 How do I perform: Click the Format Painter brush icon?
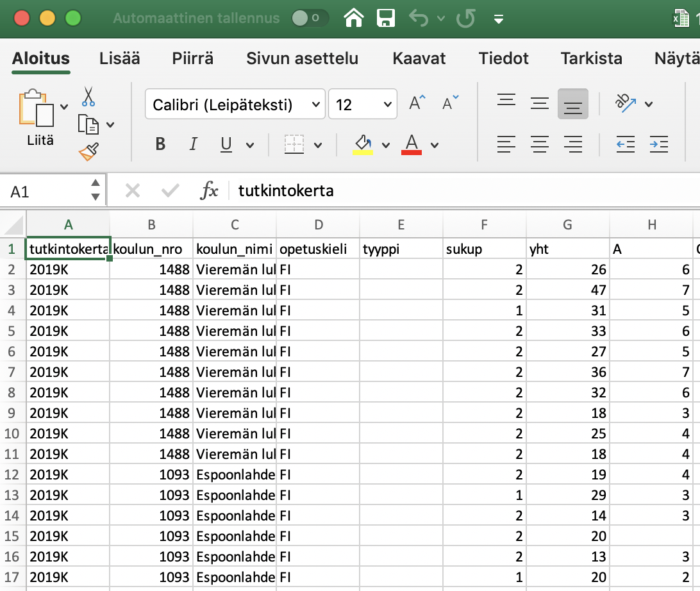click(88, 152)
